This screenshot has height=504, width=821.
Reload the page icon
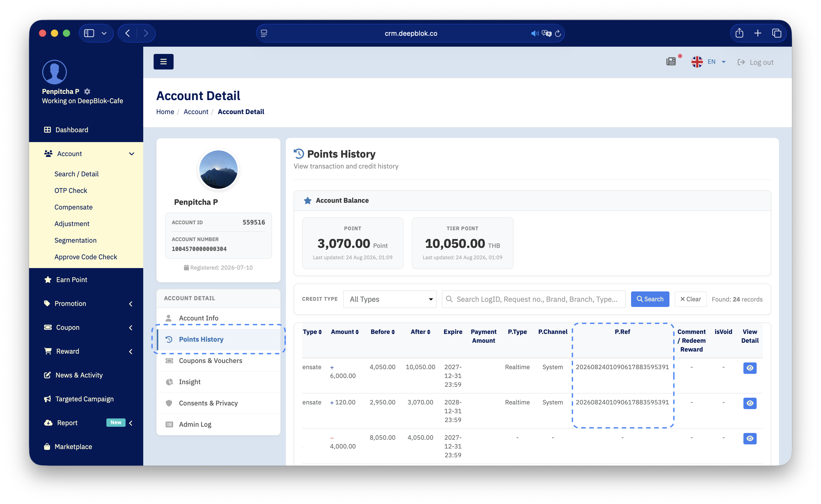(558, 33)
